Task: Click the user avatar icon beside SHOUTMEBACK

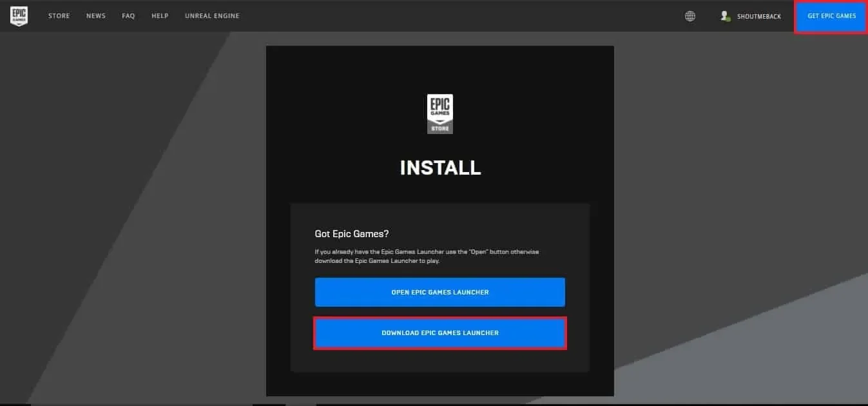Action: coord(725,16)
